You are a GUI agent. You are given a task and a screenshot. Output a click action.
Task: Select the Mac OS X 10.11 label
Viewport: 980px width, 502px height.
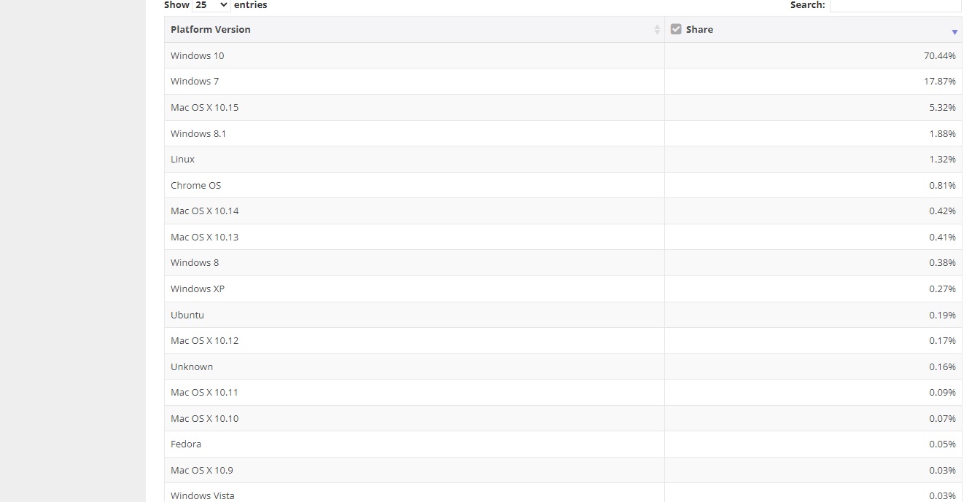(205, 392)
